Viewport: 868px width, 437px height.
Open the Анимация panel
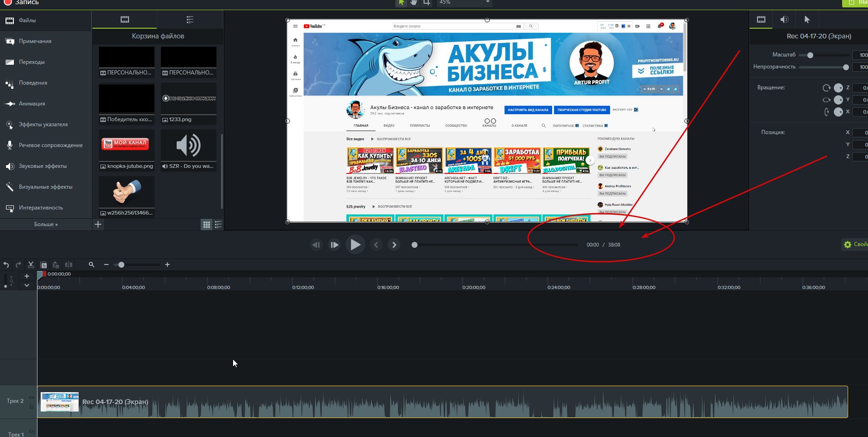[46, 104]
